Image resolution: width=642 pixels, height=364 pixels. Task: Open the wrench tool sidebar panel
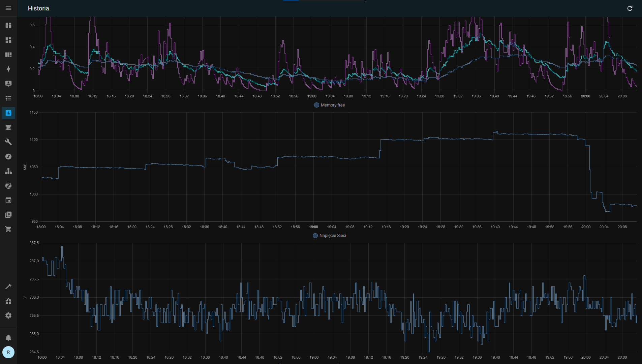click(8, 142)
